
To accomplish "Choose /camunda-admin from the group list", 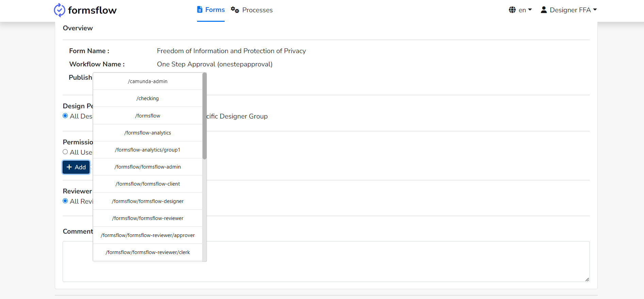I will coord(148,81).
